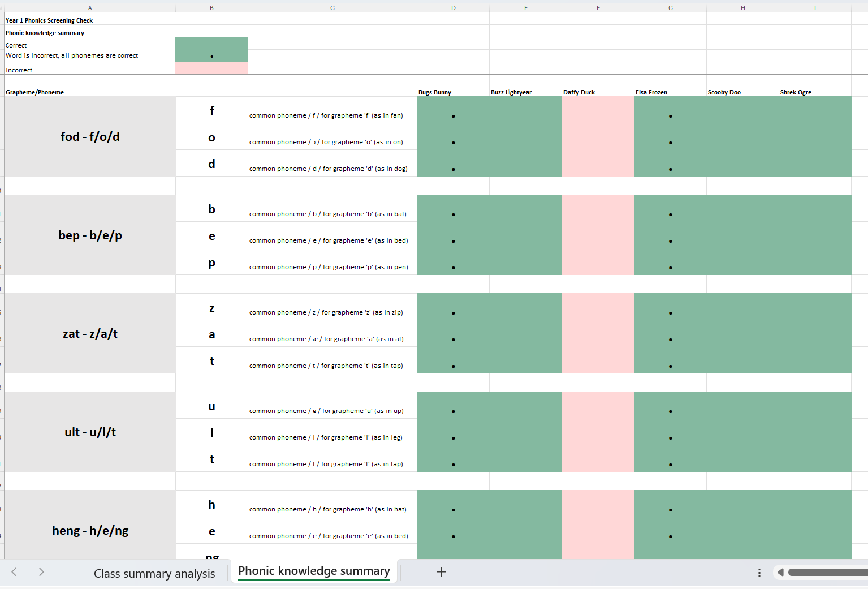Viewport: 868px width, 589px height.
Task: Click 'Phonic knowledge summary' heading cell
Action: pos(45,33)
